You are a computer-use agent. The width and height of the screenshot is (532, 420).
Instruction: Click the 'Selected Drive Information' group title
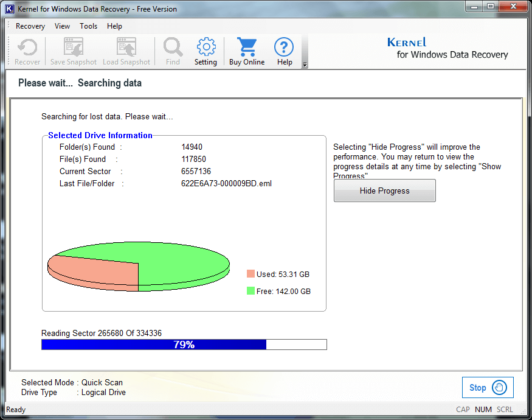pos(100,135)
